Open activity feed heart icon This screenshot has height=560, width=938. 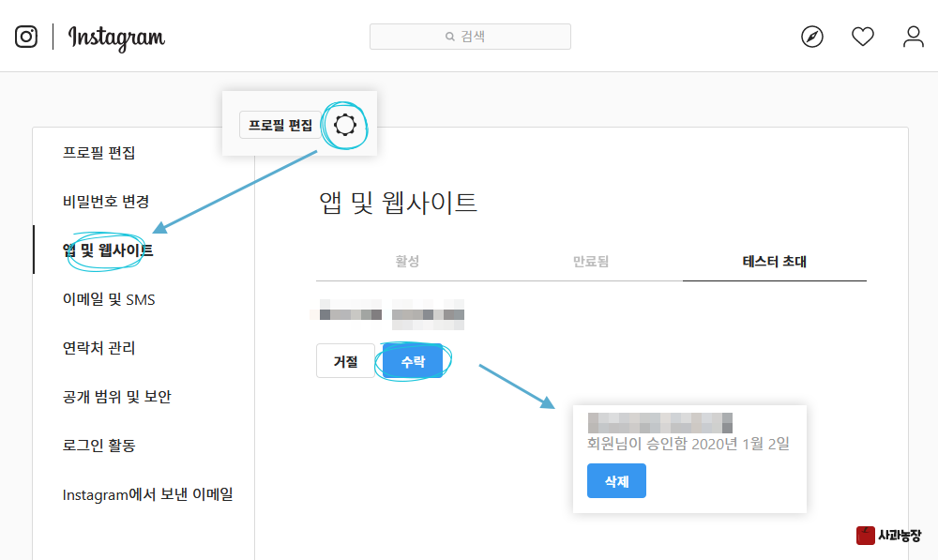click(x=863, y=37)
